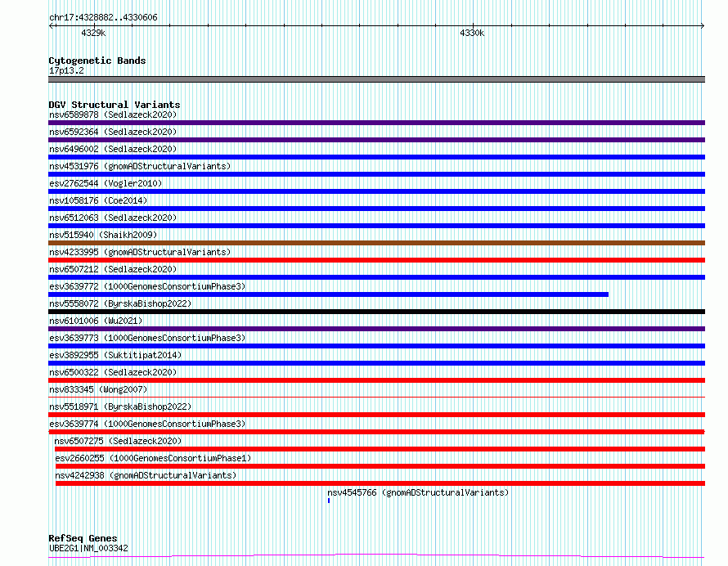The height and width of the screenshot is (566, 728).
Task: Open the nsv6496002 (Sedlazeck2020) variant entry
Action: (113, 149)
